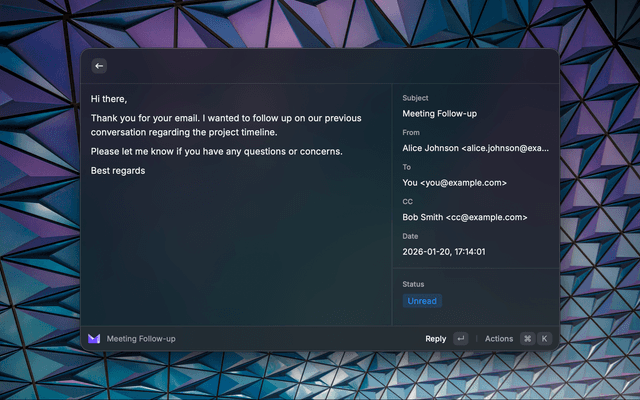Click the "Hi there," greeting line
Screen dimensions: 640x400
click(109, 99)
